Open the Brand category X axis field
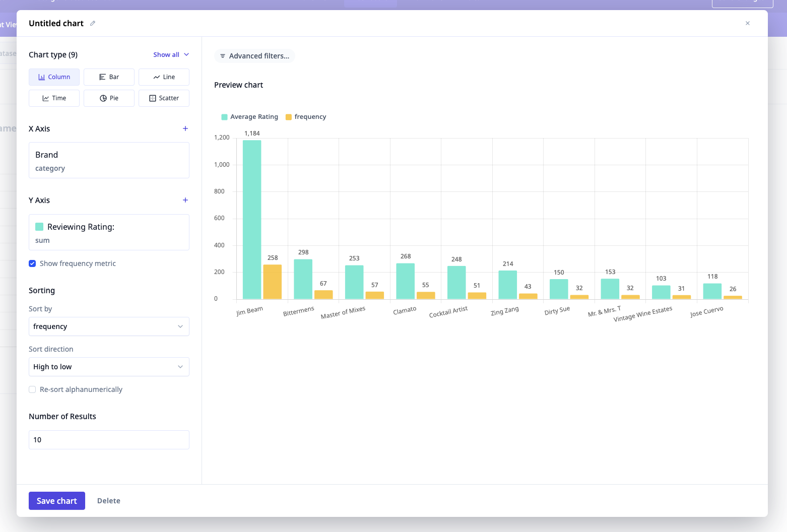Screen dimensions: 787x532 109,160
